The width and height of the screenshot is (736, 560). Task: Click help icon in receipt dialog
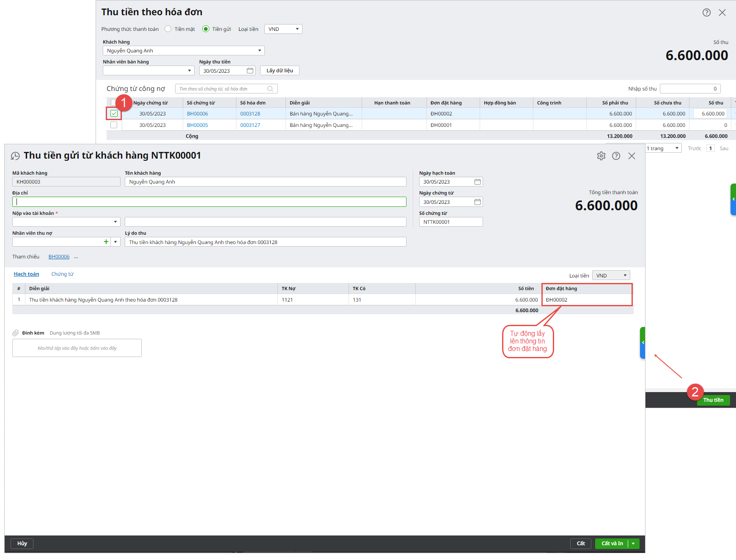tap(616, 156)
